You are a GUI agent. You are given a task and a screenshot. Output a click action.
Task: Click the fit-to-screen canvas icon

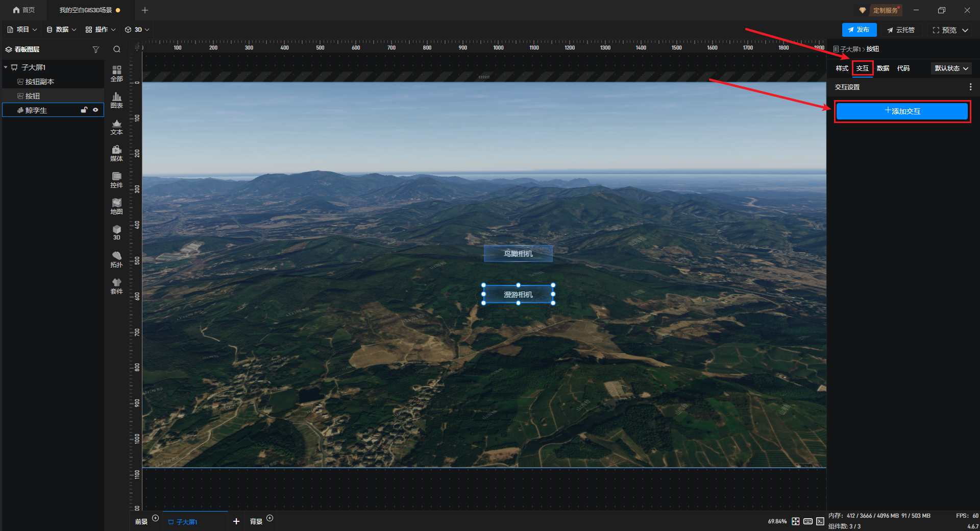(x=796, y=521)
